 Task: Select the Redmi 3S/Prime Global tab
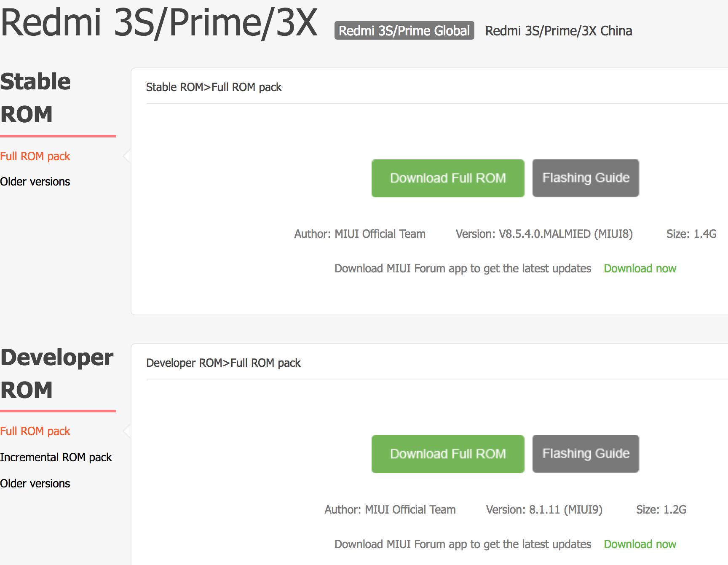404,31
